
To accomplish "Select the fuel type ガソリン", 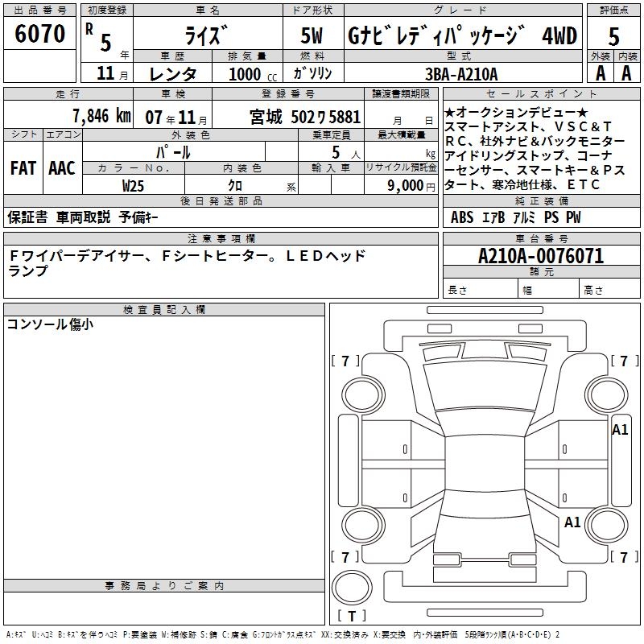I will [312, 73].
